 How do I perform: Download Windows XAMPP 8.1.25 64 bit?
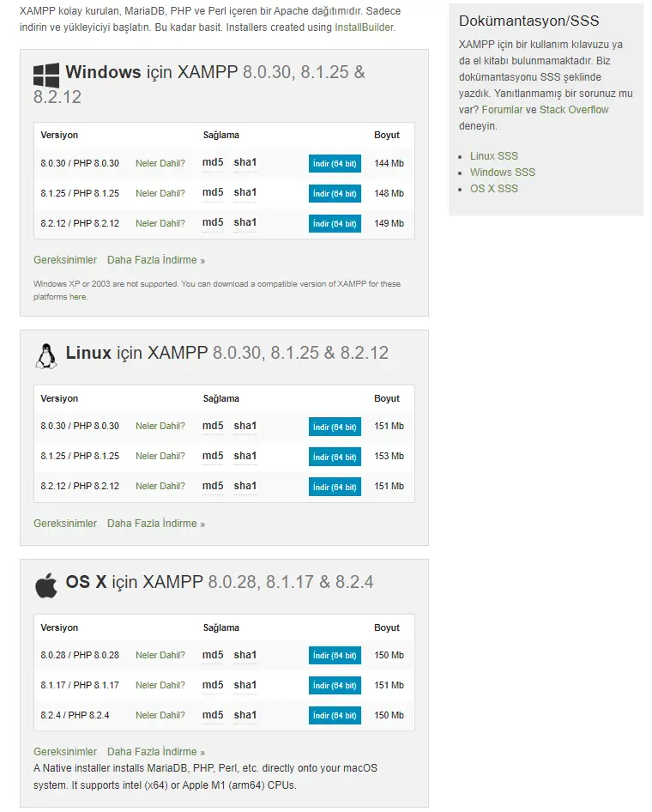click(x=335, y=194)
